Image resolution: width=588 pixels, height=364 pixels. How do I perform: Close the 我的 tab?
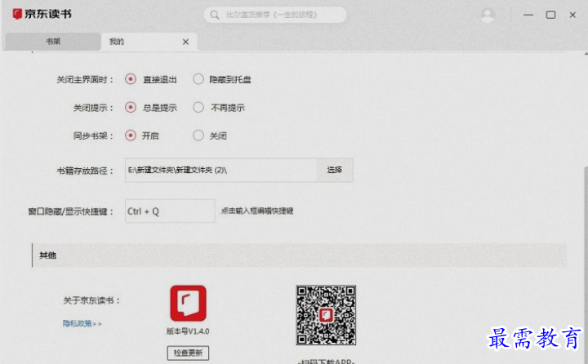(x=185, y=42)
